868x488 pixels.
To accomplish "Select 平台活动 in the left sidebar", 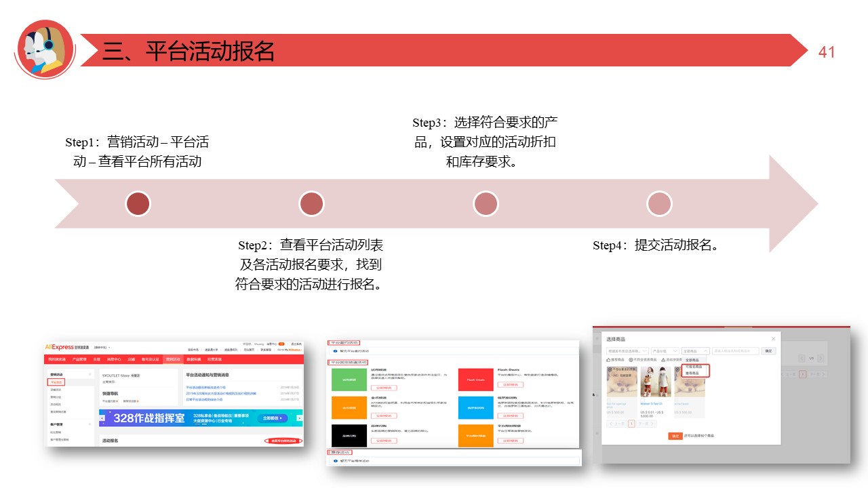I will [x=56, y=382].
